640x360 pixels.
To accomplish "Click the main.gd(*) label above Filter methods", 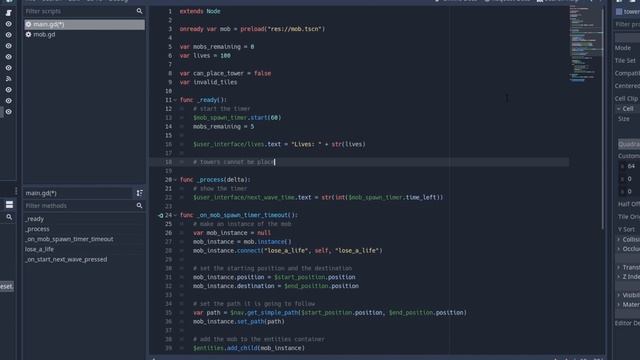I will point(41,193).
